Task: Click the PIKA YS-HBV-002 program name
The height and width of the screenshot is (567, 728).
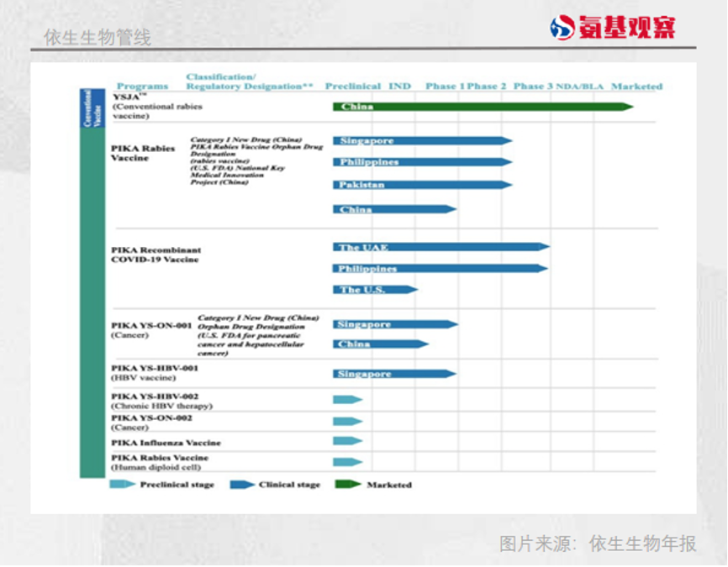Action: pyautogui.click(x=155, y=396)
